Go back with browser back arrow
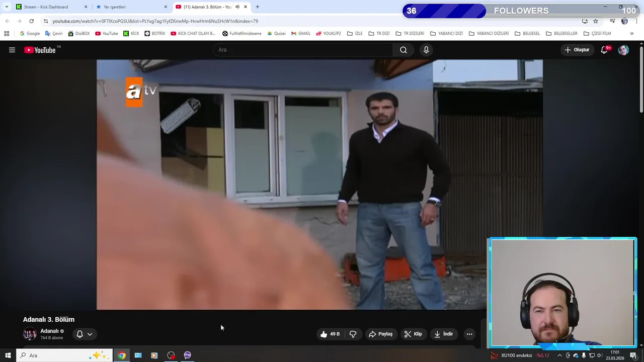 point(7,21)
